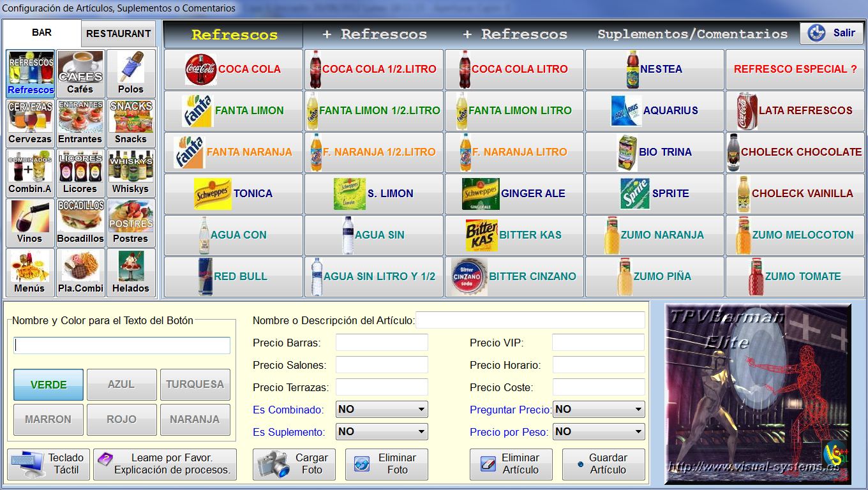Screen dimensions: 868x490
Task: Open the Preguntar Precio dropdown
Action: (599, 410)
